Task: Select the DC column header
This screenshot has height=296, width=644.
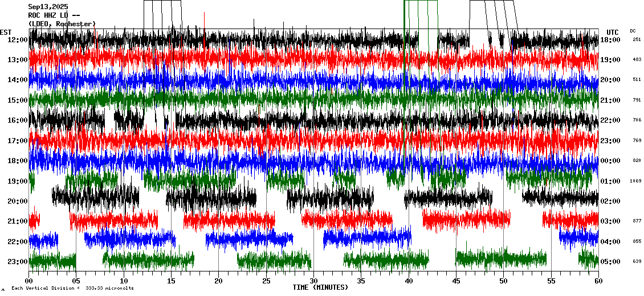Action: [633, 31]
